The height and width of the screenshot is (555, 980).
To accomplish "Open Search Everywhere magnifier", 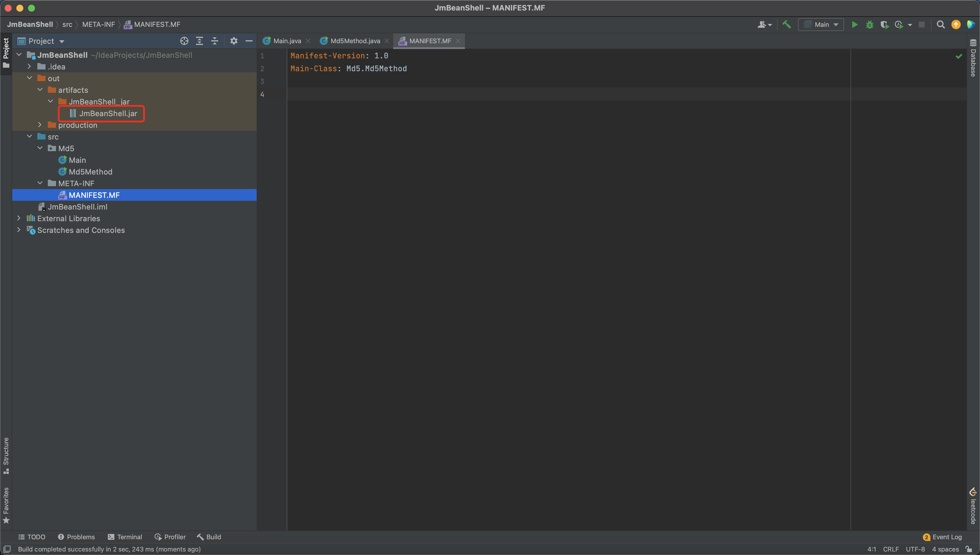I will 941,25.
